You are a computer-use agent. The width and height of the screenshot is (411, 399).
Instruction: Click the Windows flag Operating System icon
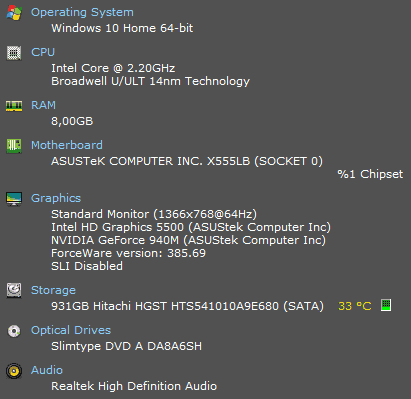(14, 13)
